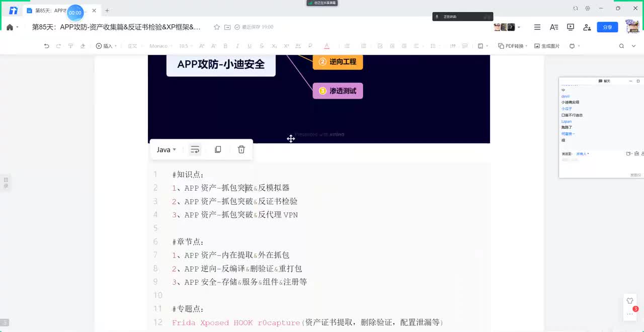Toggle bold formatting
The width and height of the screenshot is (644, 332).
[225, 46]
